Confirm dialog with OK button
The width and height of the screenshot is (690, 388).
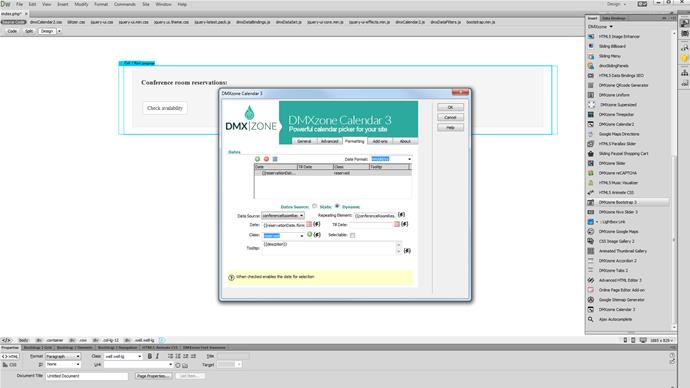coord(450,107)
